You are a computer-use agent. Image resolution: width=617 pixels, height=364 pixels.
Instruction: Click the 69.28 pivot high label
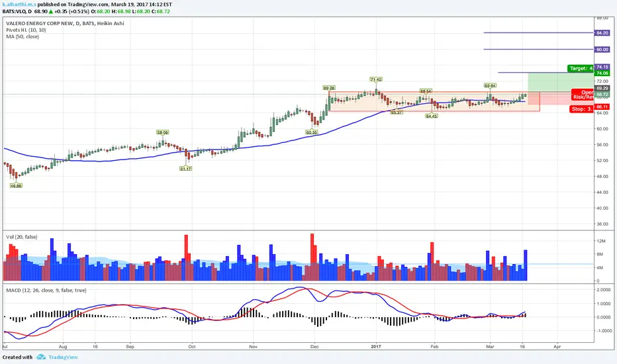(329, 88)
